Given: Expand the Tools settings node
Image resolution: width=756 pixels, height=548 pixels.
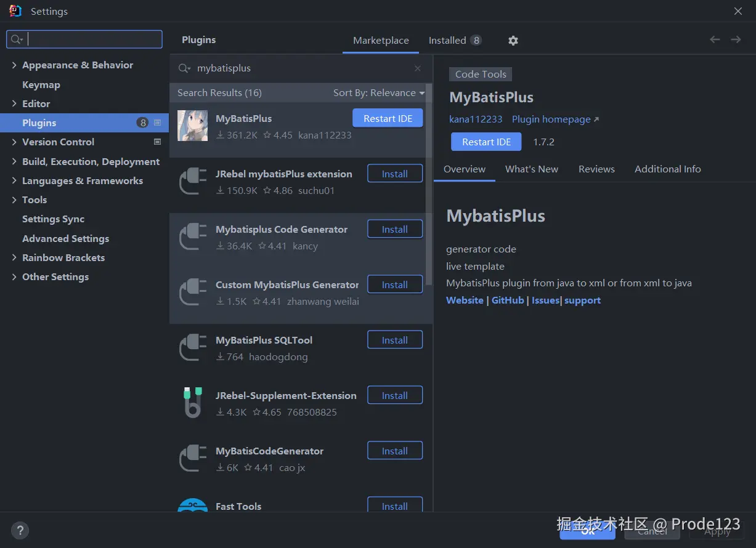Looking at the screenshot, I should point(14,199).
